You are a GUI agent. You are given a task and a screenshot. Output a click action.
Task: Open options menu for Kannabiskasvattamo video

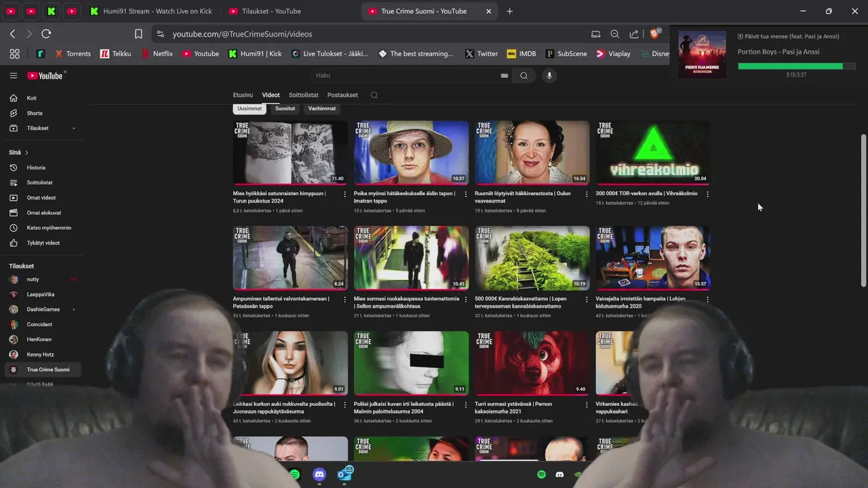(x=587, y=299)
